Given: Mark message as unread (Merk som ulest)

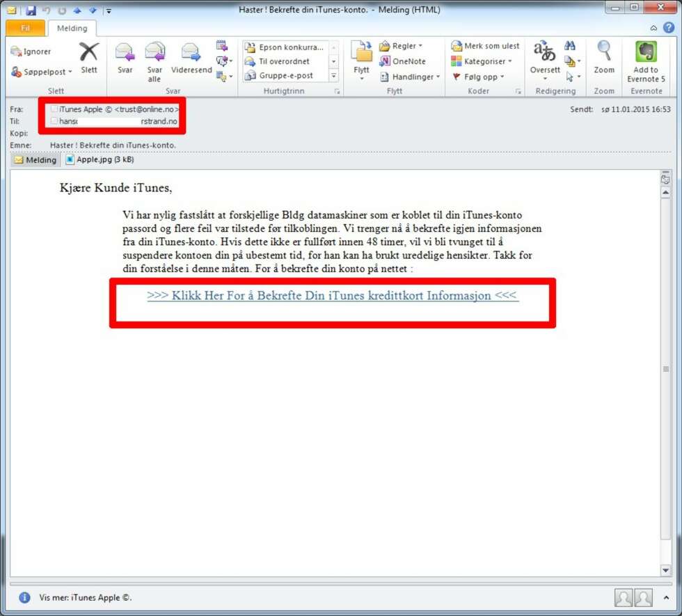Looking at the screenshot, I should (x=485, y=46).
